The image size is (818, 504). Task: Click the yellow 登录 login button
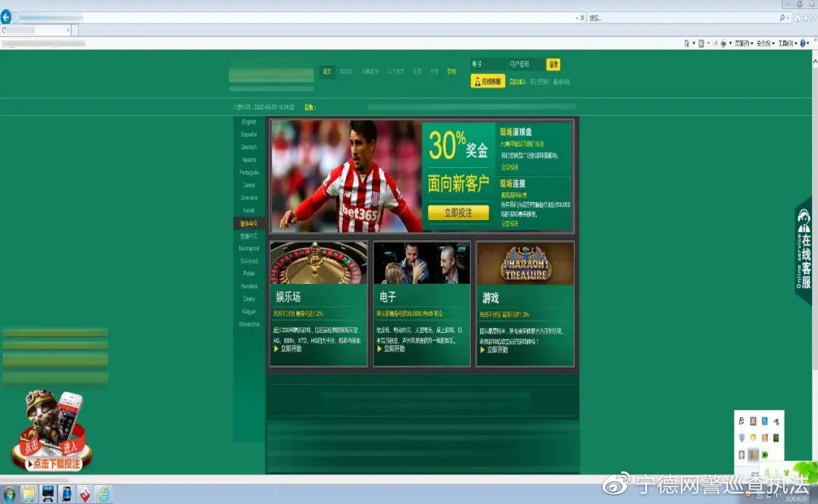tap(553, 64)
